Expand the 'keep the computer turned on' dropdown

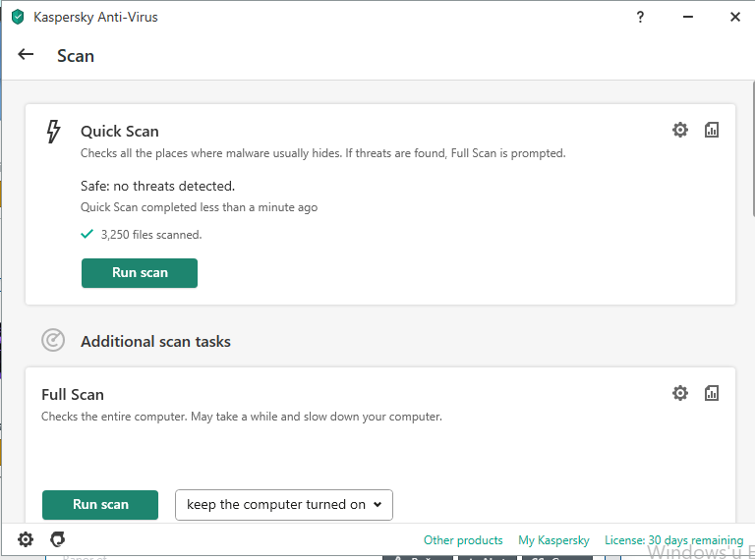tap(284, 505)
